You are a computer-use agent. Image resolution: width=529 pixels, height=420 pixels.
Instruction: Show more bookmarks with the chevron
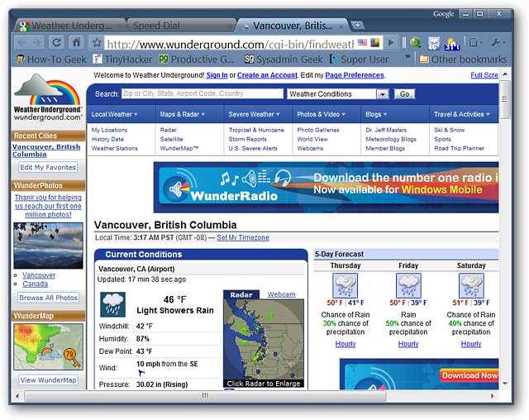coord(407,56)
